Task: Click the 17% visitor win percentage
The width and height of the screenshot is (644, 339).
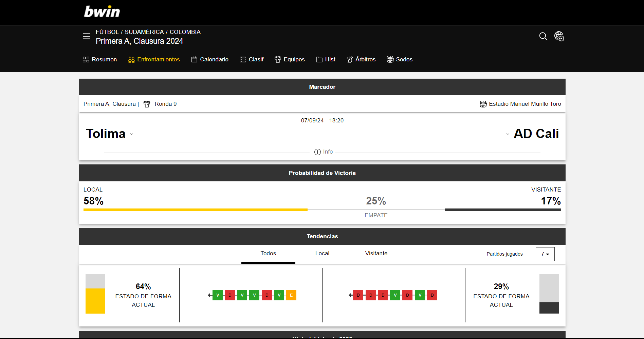Action: [551, 201]
